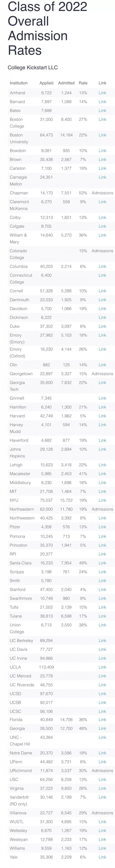Screen dimensions: 115x868
Task: Open the Admissions link for Villanova
Action: (102, 813)
